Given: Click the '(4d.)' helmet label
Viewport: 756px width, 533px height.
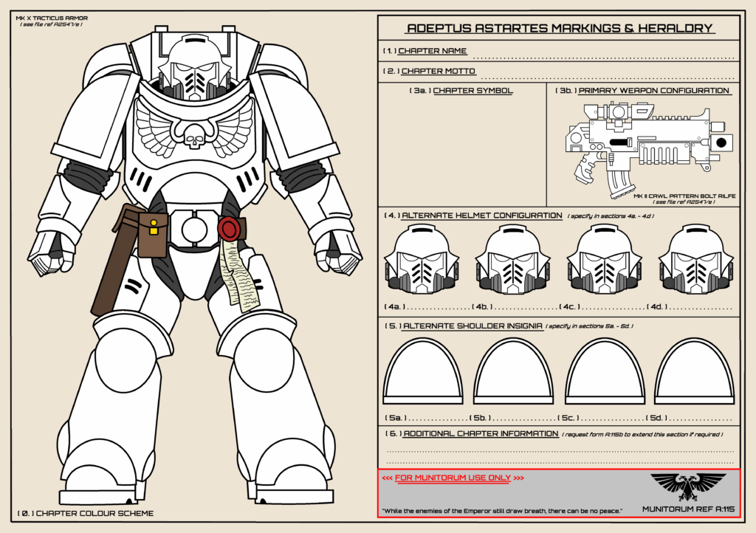Looking at the screenshot, I should click(656, 306).
